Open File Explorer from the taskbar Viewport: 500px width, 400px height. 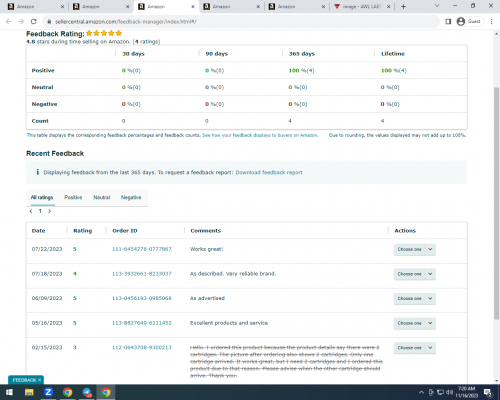point(29,392)
